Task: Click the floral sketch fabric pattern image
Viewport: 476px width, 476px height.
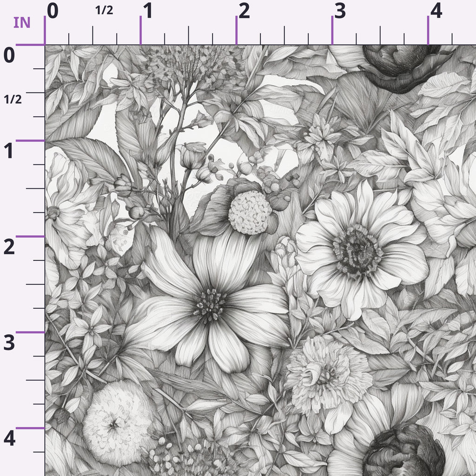Action: coord(260,260)
